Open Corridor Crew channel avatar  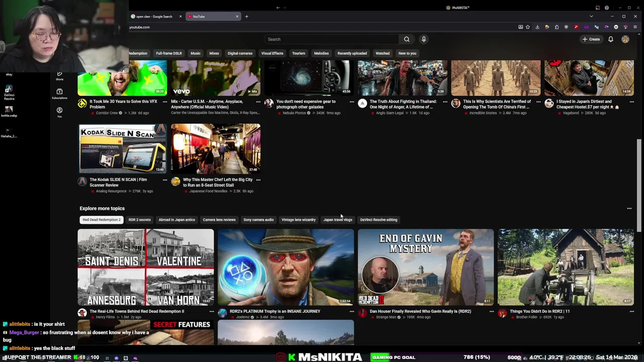click(82, 104)
